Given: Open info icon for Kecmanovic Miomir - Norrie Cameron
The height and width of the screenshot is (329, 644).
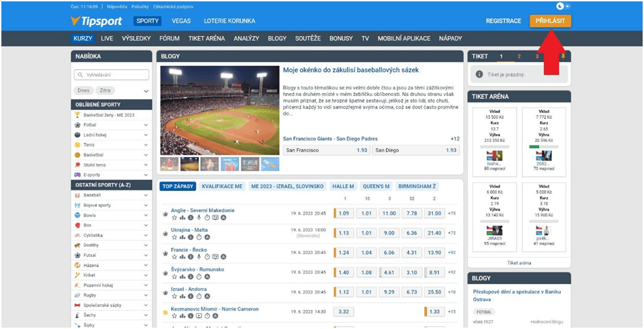Looking at the screenshot, I should pyautogui.click(x=191, y=316).
